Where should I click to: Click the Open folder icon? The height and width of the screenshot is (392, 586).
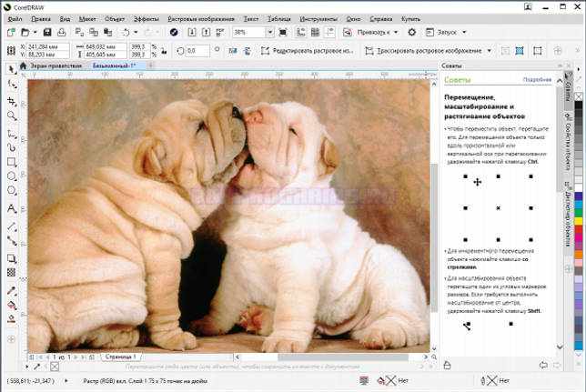coord(25,32)
